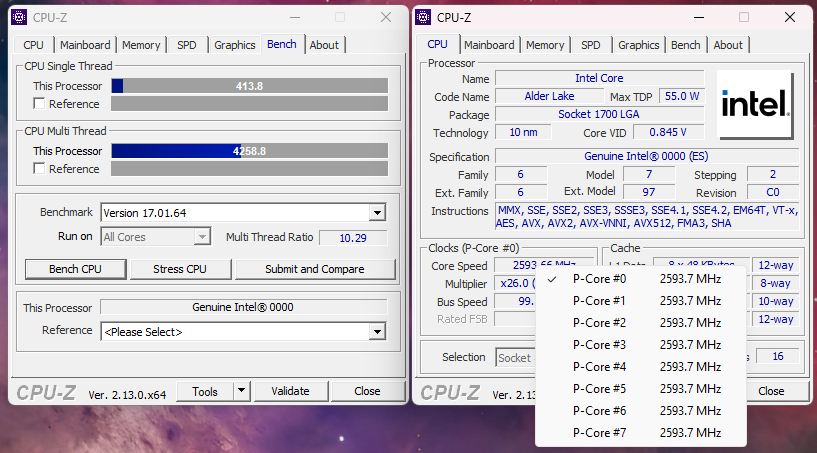This screenshot has width=817, height=453.
Task: Open Mainboard tab in right window
Action: [x=489, y=45]
